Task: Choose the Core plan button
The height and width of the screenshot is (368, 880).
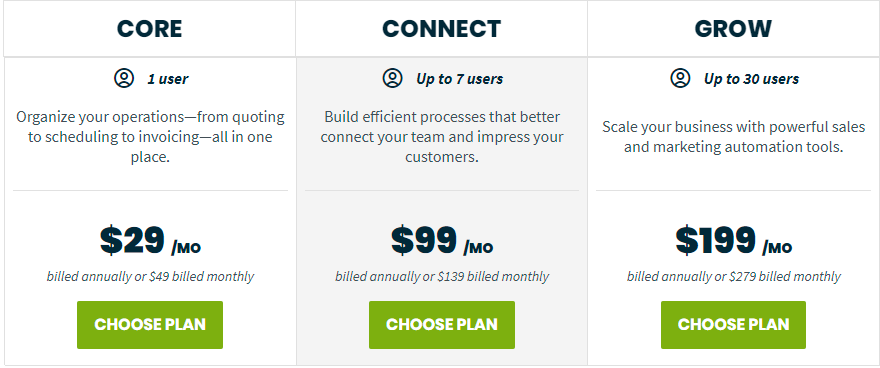Action: tap(150, 325)
